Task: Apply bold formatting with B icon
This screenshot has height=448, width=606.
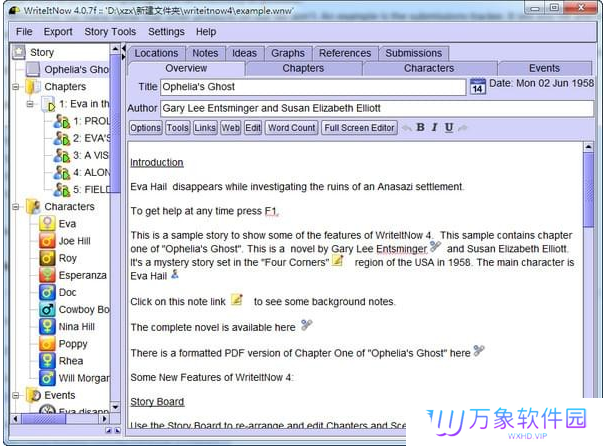Action: coord(420,127)
